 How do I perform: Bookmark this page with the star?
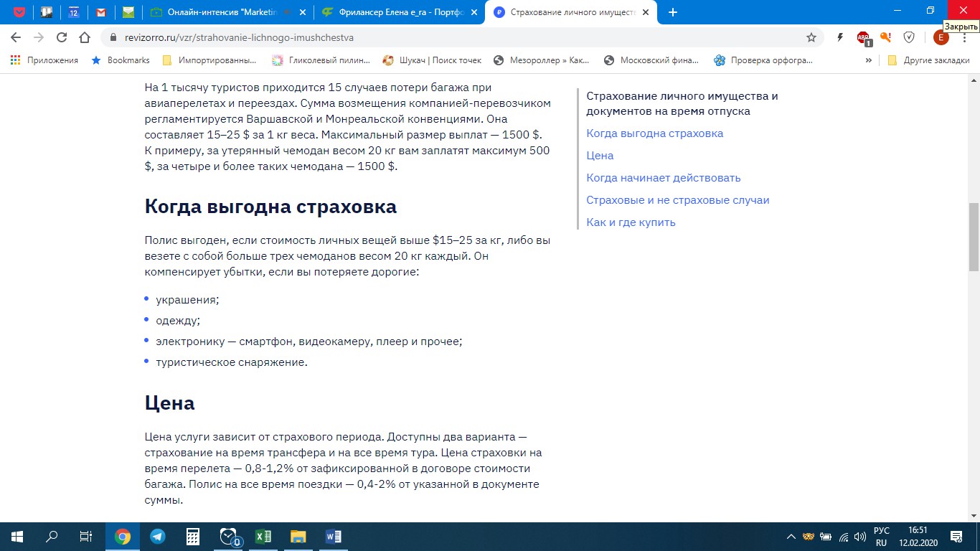(x=811, y=37)
